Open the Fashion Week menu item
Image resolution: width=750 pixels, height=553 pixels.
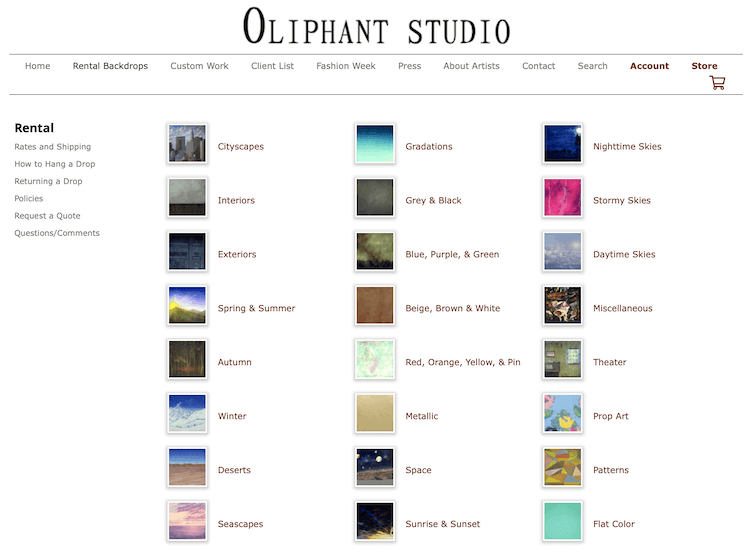point(346,66)
